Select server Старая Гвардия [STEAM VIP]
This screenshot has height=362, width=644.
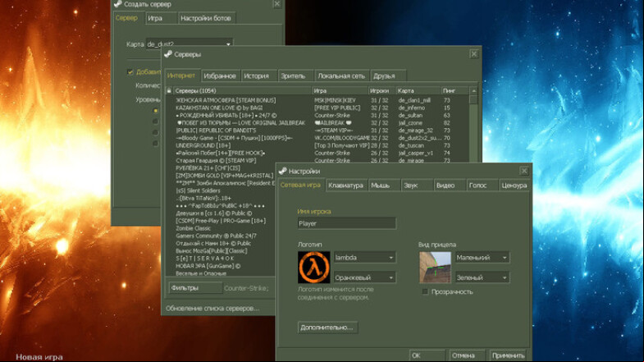[x=216, y=160]
